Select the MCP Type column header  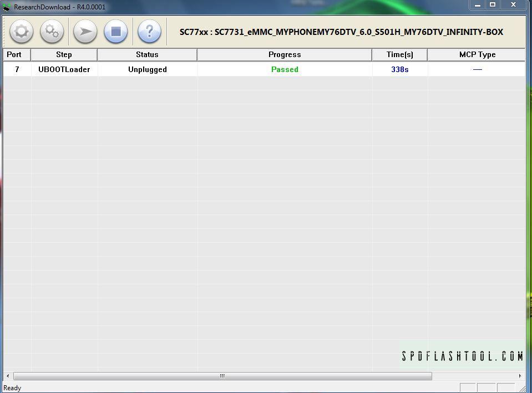click(x=477, y=54)
